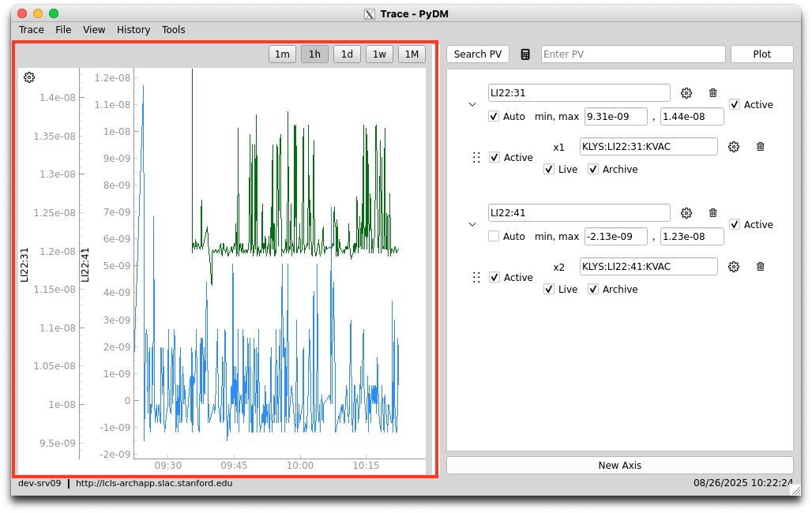Click the window resize grip
The image size is (812, 513).
pyautogui.click(x=795, y=490)
